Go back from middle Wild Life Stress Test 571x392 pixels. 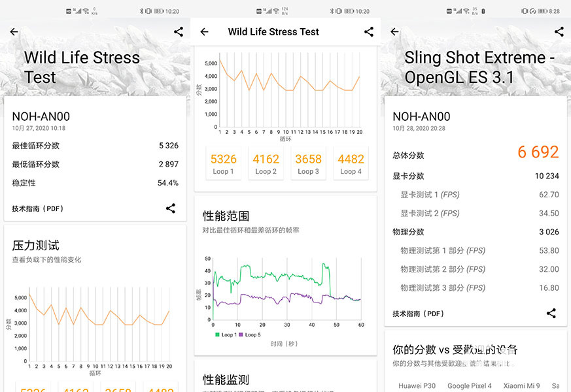coord(204,32)
